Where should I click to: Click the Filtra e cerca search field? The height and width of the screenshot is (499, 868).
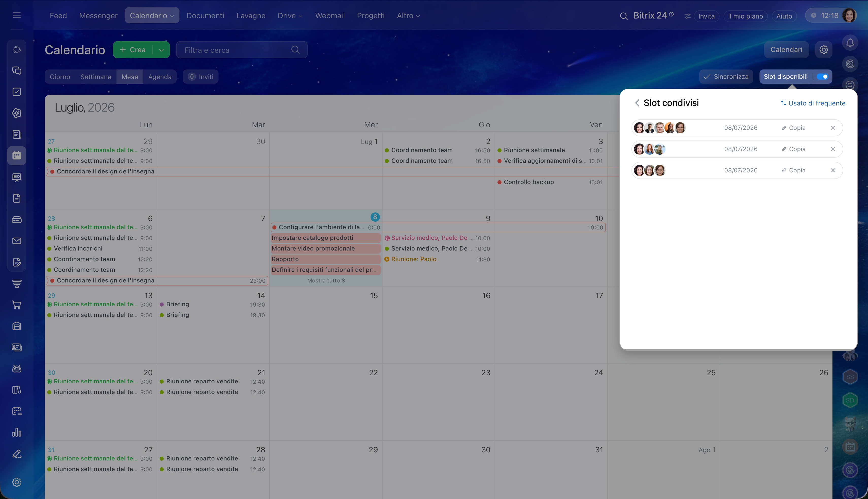[241, 50]
